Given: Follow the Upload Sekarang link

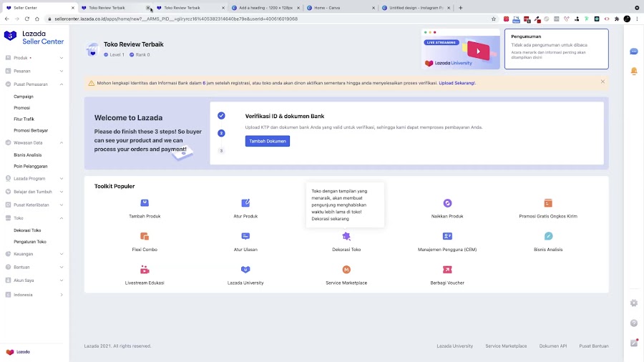Looking at the screenshot, I should 457,83.
